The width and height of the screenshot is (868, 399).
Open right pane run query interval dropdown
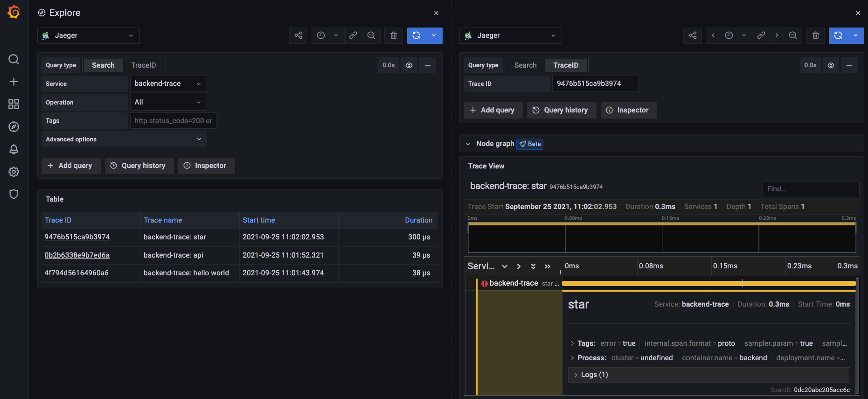click(855, 35)
